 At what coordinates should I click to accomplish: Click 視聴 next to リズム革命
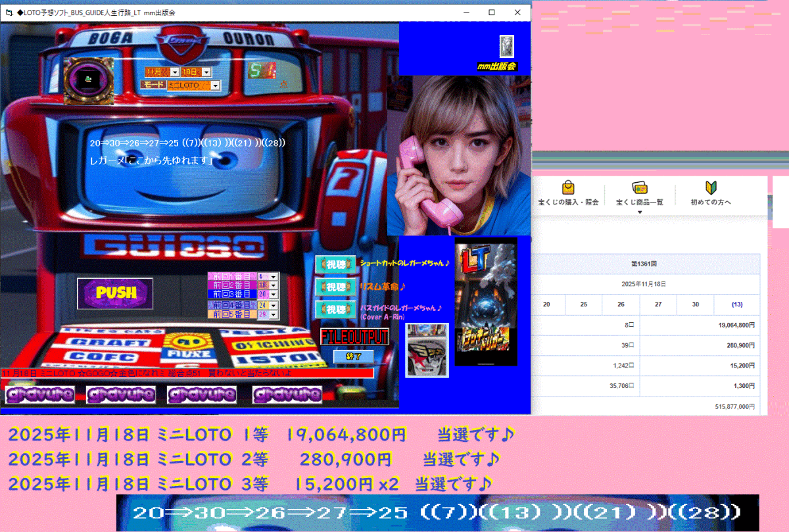(x=336, y=287)
